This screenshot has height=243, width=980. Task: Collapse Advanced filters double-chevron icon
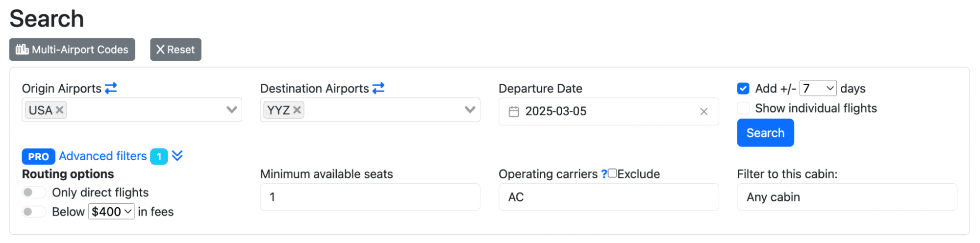177,156
